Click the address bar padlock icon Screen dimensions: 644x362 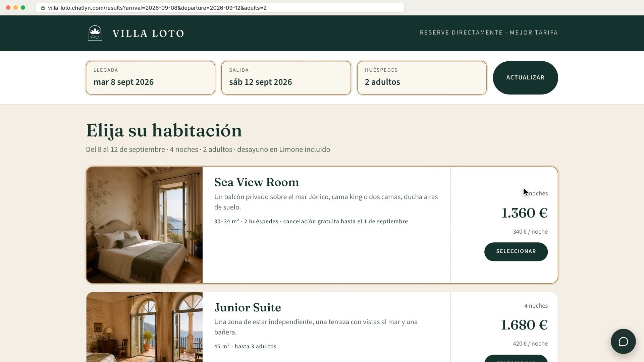pos(43,8)
